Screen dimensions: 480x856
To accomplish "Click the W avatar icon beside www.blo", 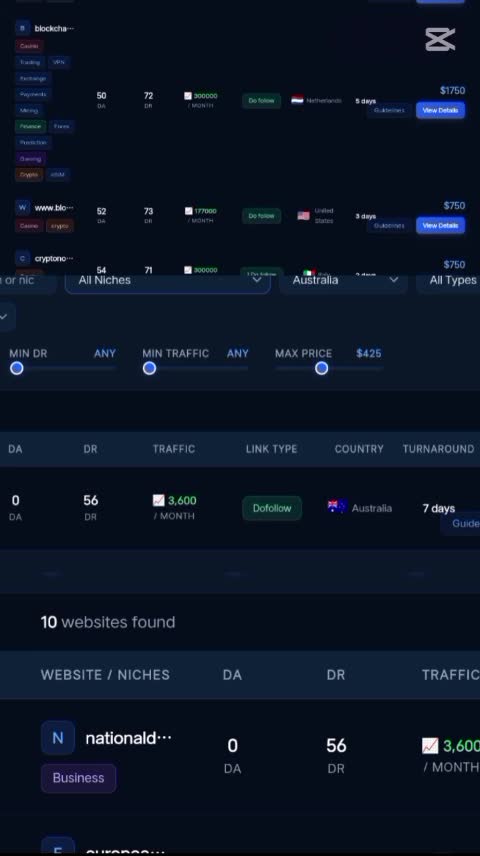I will pyautogui.click(x=22, y=207).
